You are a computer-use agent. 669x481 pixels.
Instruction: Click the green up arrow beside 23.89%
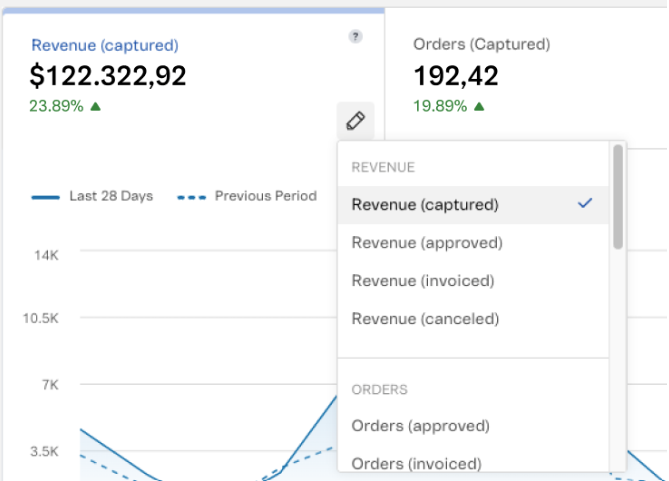click(x=96, y=106)
